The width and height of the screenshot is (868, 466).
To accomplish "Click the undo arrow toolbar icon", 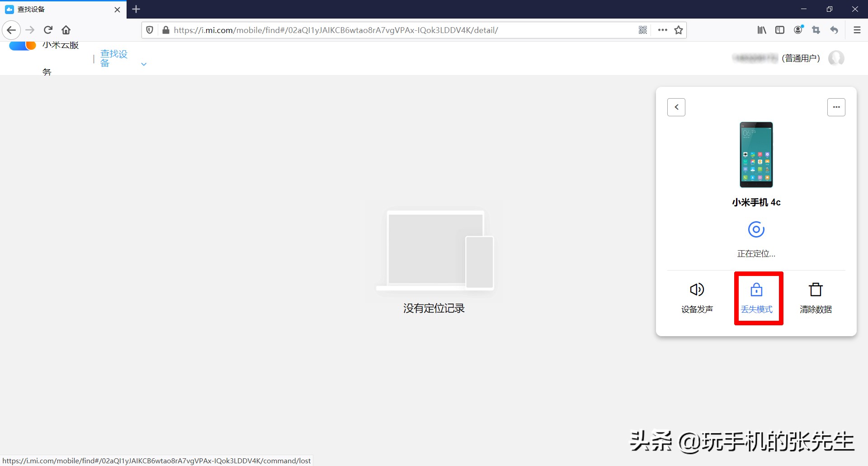I will [834, 30].
